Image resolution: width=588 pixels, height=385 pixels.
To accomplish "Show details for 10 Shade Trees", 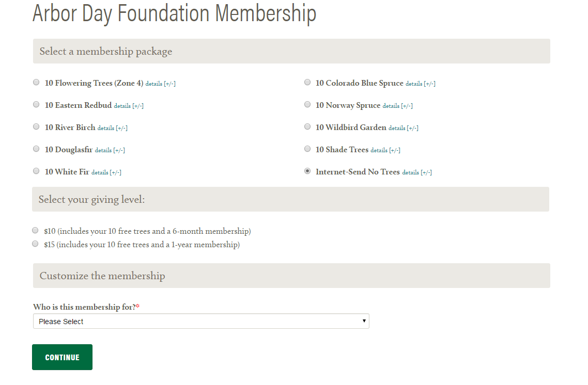I will 385,151.
